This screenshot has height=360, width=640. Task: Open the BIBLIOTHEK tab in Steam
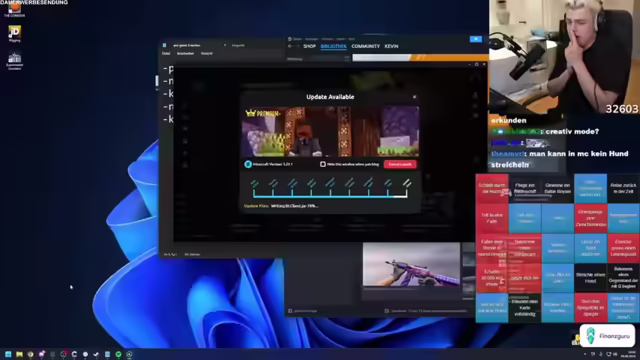coord(333,47)
